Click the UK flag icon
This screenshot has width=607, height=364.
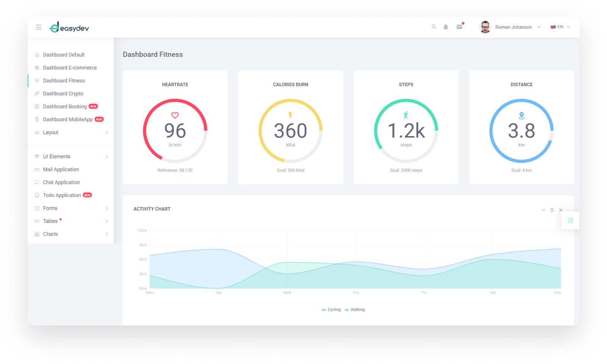553,27
